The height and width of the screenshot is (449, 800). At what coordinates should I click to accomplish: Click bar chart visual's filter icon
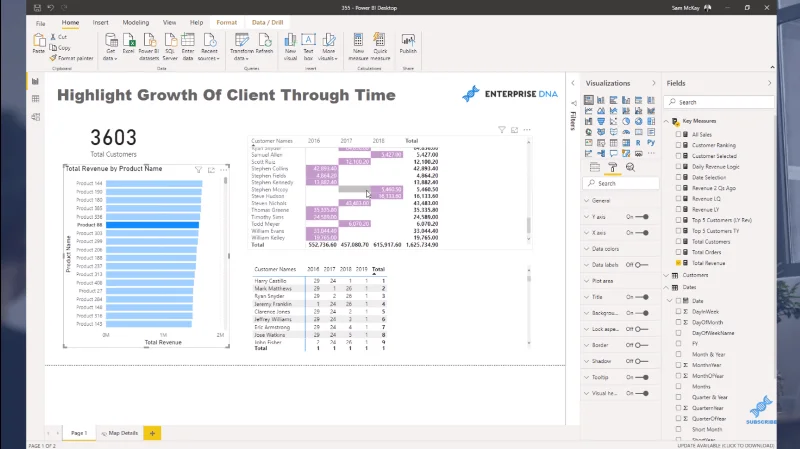tap(198, 170)
